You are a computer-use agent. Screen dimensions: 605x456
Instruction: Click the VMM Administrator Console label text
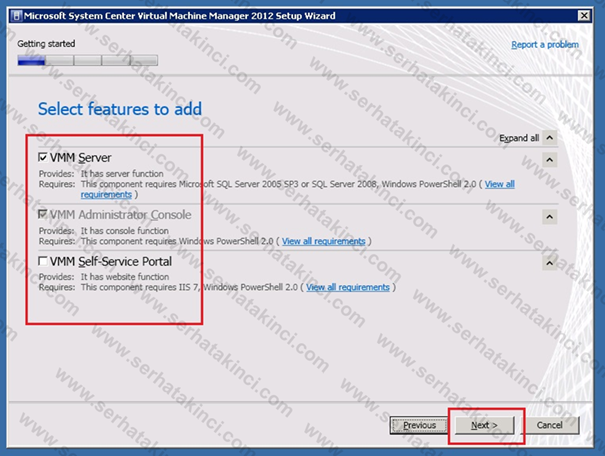coord(121,214)
